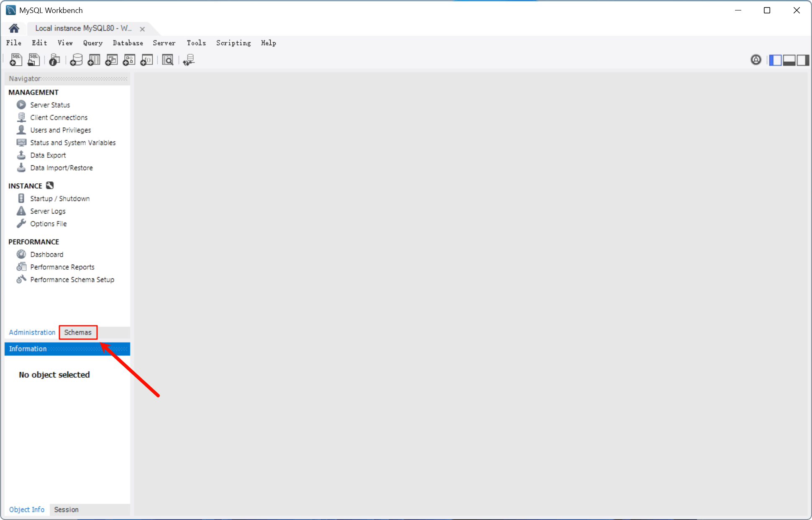Click the Data Import/Restore icon

point(21,167)
